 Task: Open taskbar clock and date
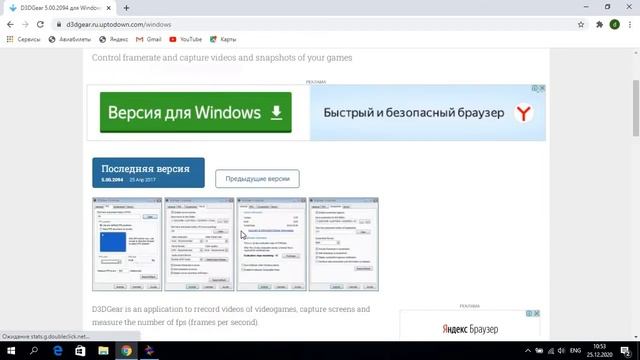[x=600, y=351]
